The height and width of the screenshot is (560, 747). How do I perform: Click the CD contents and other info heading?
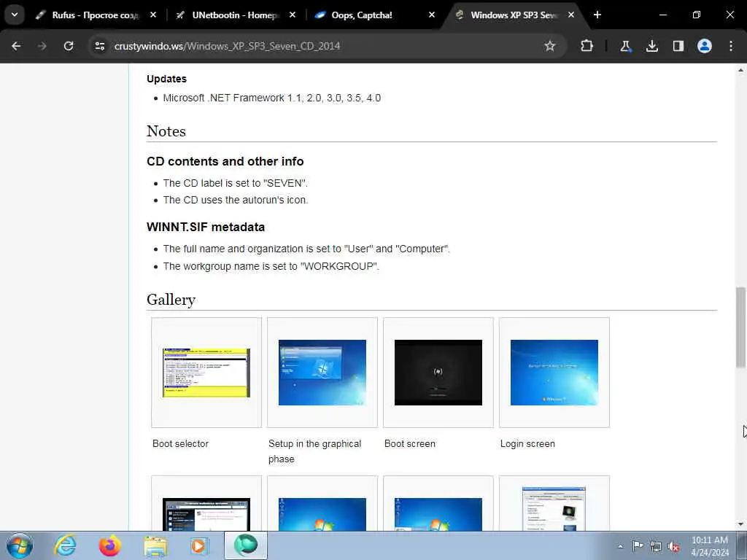point(225,161)
